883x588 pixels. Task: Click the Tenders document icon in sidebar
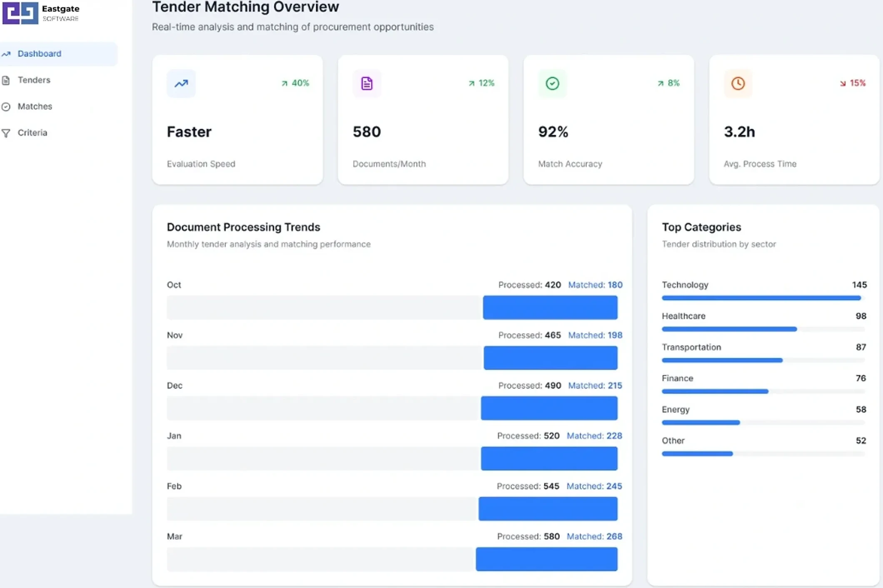pyautogui.click(x=6, y=80)
